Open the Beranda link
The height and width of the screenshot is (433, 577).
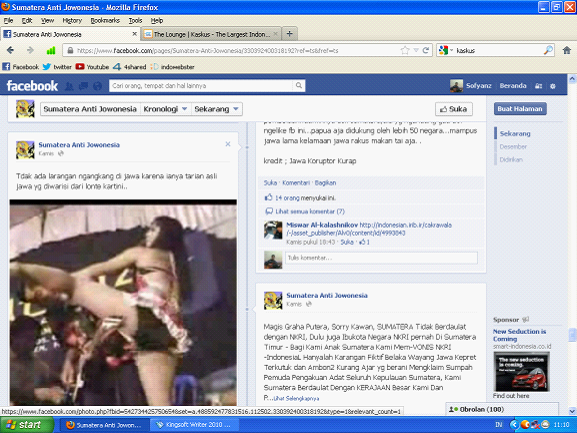(x=513, y=86)
